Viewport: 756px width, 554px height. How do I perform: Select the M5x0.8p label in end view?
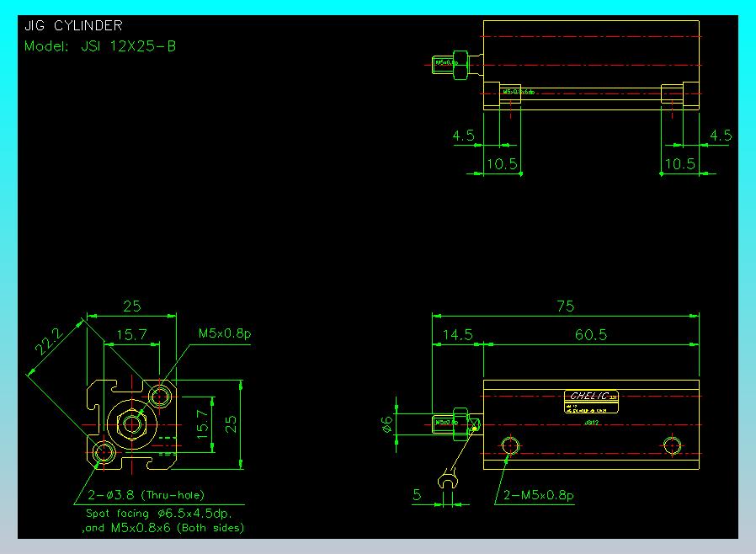[x=225, y=333]
